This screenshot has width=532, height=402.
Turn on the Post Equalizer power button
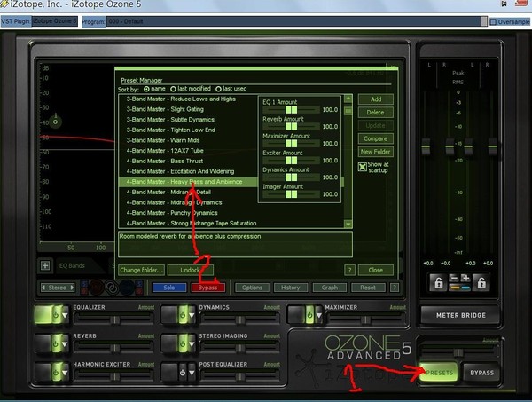(184, 373)
